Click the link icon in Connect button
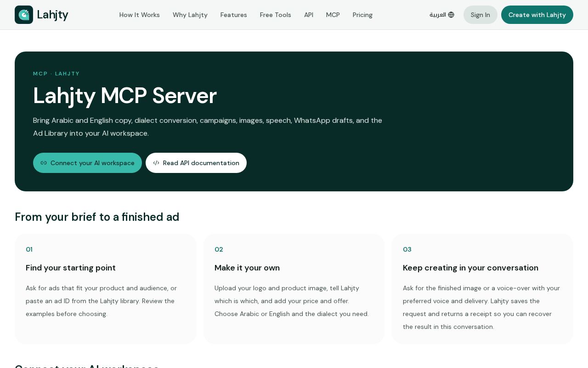 click(44, 163)
